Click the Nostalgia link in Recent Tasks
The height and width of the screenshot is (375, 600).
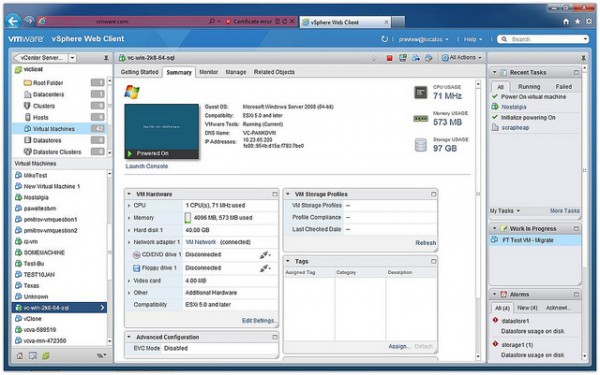click(514, 107)
